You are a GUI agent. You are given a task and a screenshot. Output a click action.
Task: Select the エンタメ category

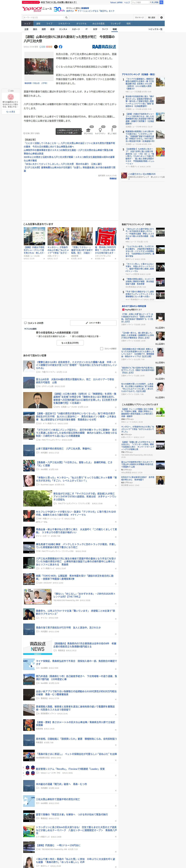pos(63,29)
